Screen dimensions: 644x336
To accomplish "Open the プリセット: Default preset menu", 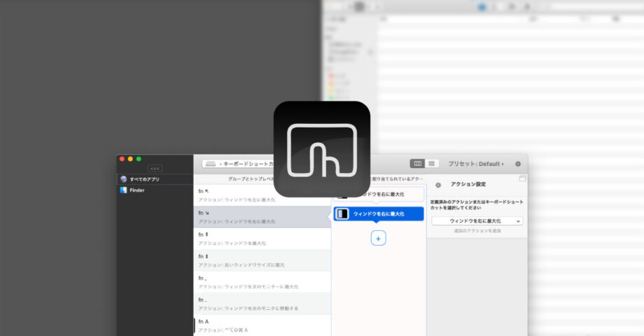I will pyautogui.click(x=475, y=164).
